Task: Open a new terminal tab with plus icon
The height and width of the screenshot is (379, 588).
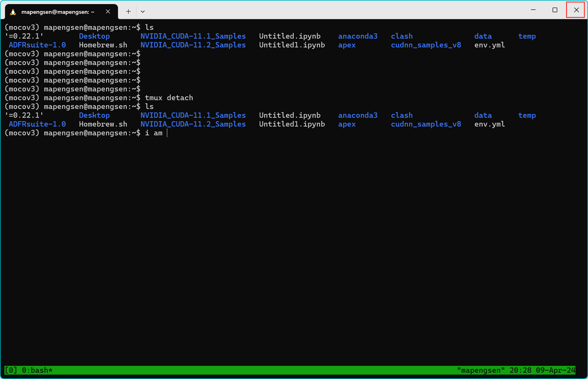Action: click(x=128, y=11)
